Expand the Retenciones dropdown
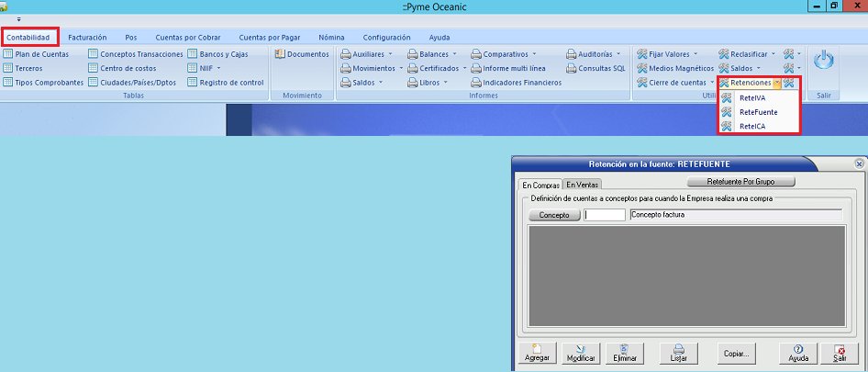 pyautogui.click(x=777, y=83)
